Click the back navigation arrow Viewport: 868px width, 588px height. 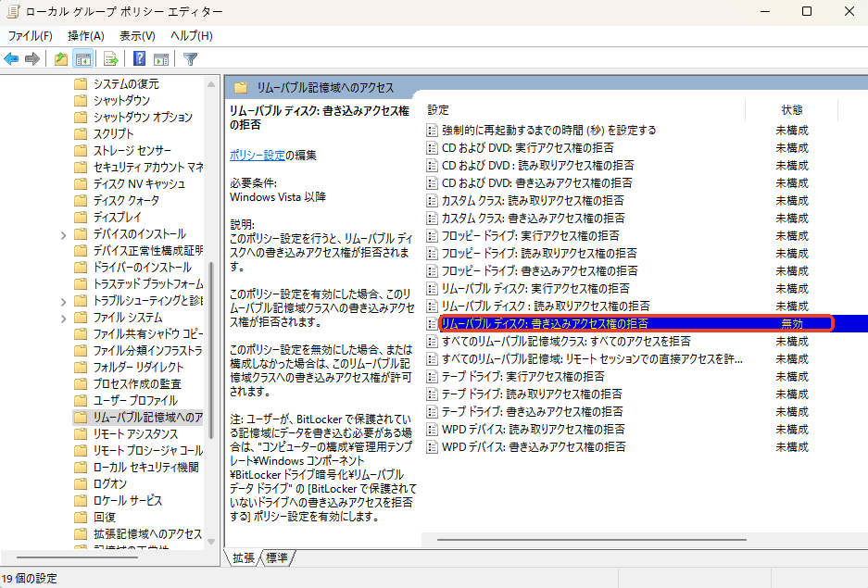coord(11,57)
